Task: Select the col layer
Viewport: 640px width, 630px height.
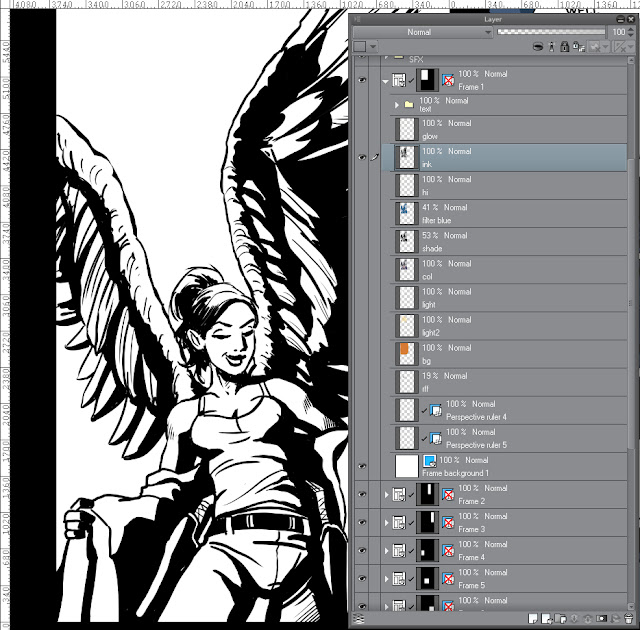Action: 508,270
